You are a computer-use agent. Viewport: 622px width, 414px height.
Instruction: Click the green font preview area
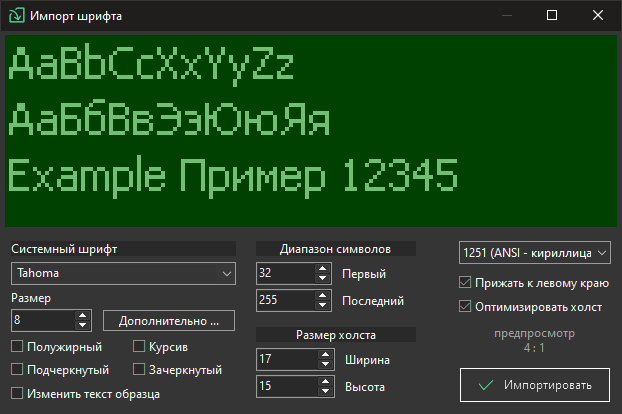tap(310, 131)
